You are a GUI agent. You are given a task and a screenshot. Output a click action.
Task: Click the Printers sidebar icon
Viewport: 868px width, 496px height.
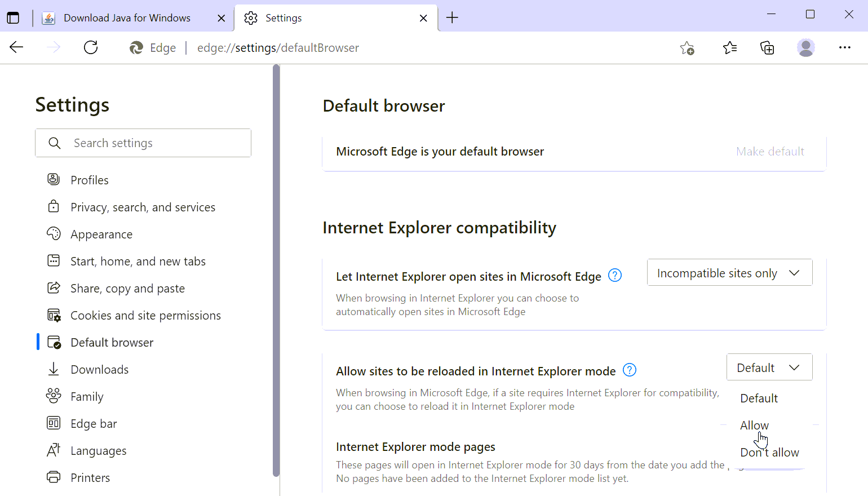click(x=54, y=477)
